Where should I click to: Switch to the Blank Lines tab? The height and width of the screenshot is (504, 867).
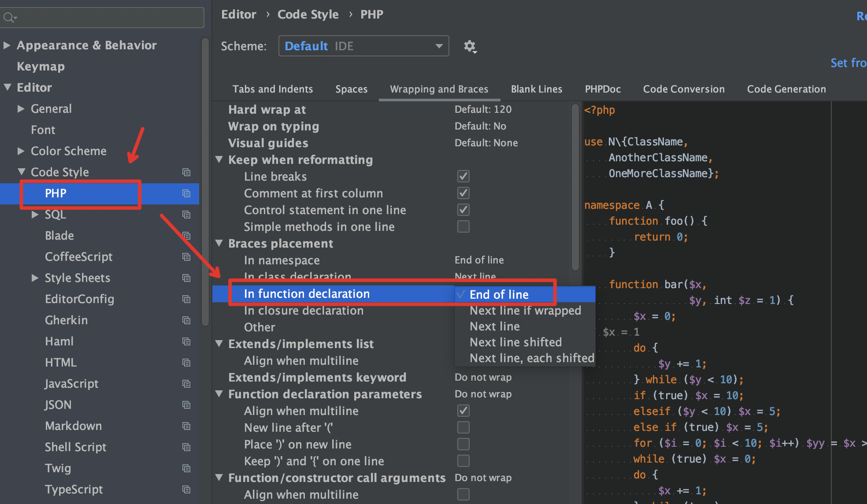pos(536,89)
